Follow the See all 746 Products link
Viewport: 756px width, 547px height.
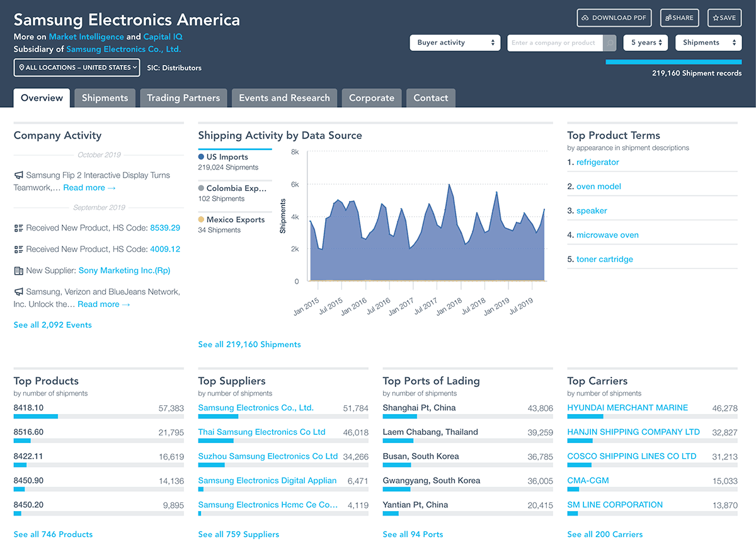click(53, 534)
